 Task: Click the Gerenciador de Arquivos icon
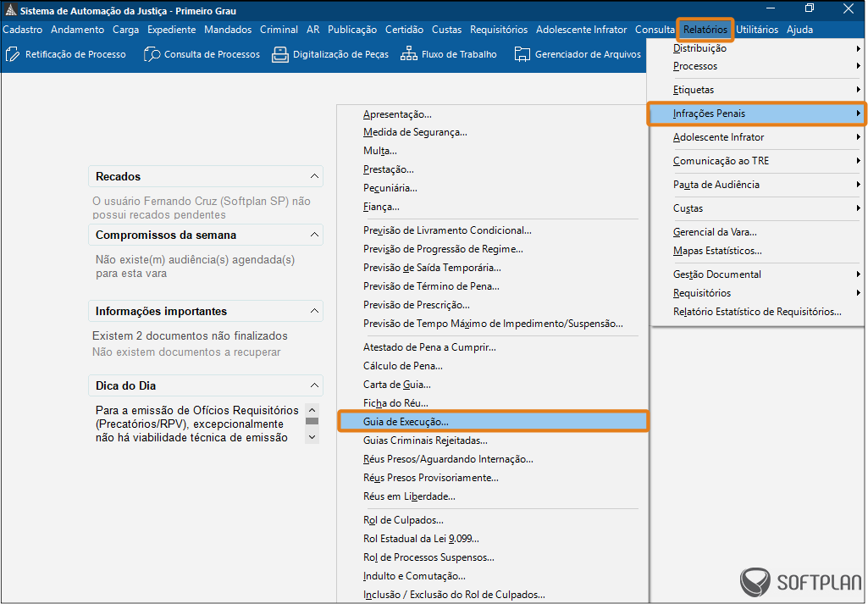tap(522, 54)
